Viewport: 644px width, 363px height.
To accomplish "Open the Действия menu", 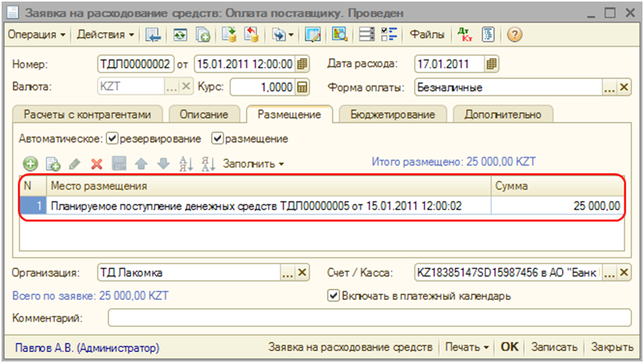I will pyautogui.click(x=105, y=35).
